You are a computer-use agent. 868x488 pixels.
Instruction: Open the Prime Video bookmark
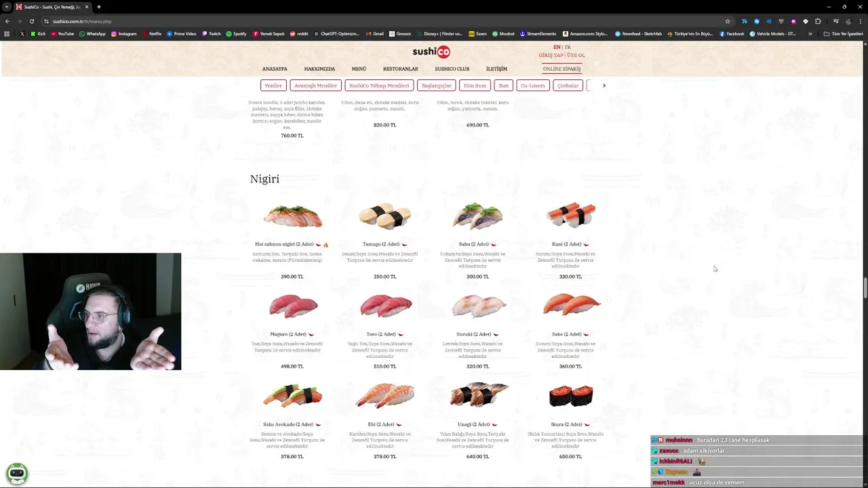pyautogui.click(x=181, y=34)
